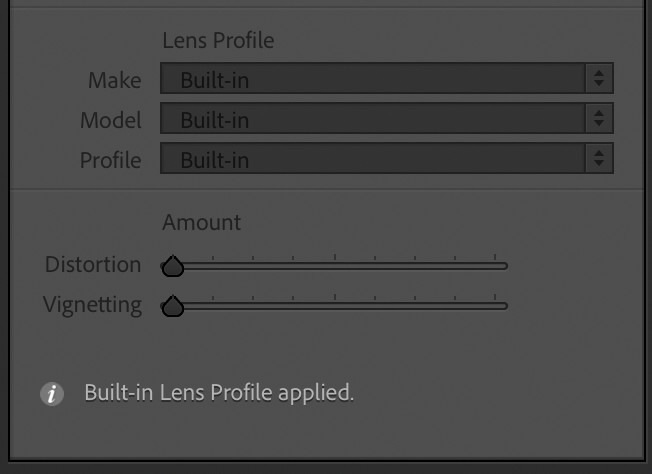Click the up-down arrows on the Profile field
Screen dimensions: 652x474
click(x=598, y=159)
